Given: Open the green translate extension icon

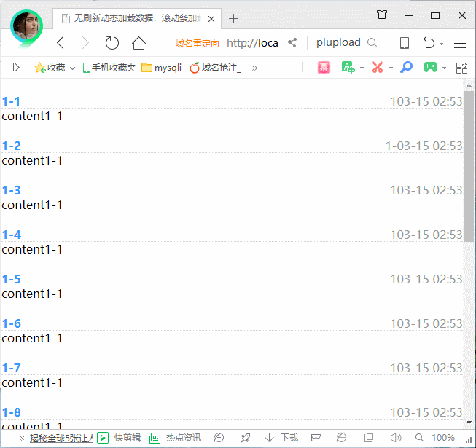Looking at the screenshot, I should click(348, 67).
